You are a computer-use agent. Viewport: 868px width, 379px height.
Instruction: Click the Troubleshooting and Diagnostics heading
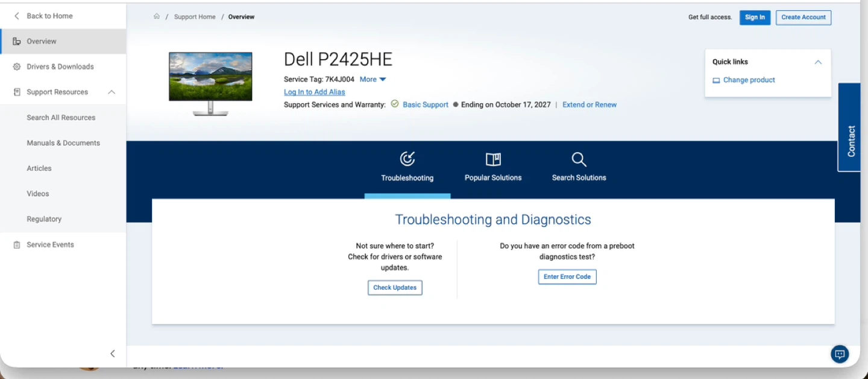click(493, 220)
